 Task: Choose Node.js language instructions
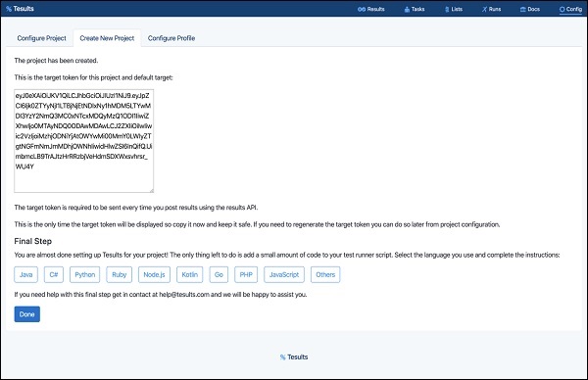pos(154,274)
